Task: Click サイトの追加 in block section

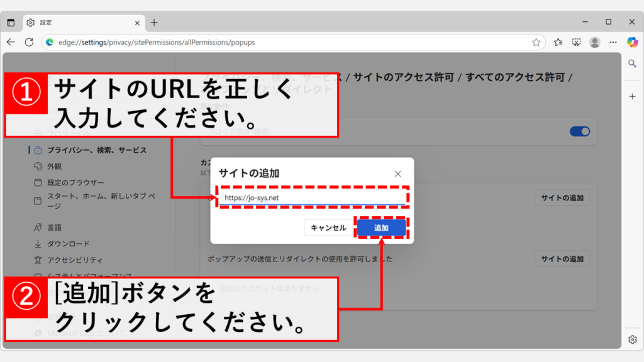Action: click(x=562, y=198)
